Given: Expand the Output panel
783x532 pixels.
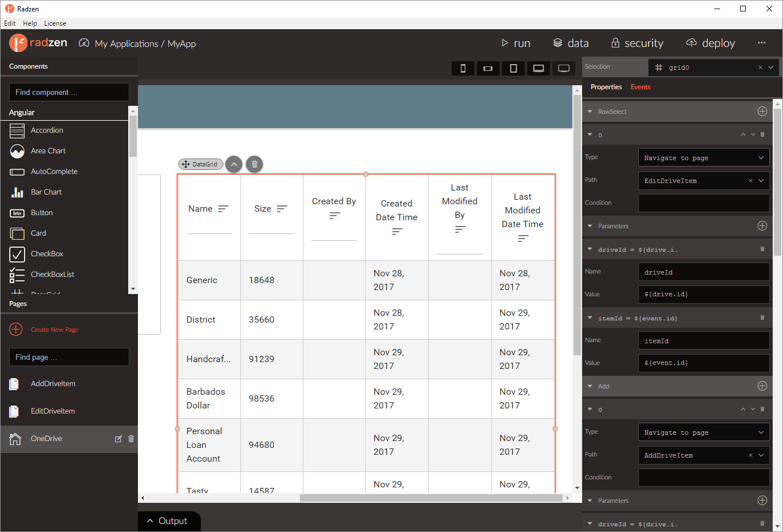Looking at the screenshot, I should click(x=169, y=521).
